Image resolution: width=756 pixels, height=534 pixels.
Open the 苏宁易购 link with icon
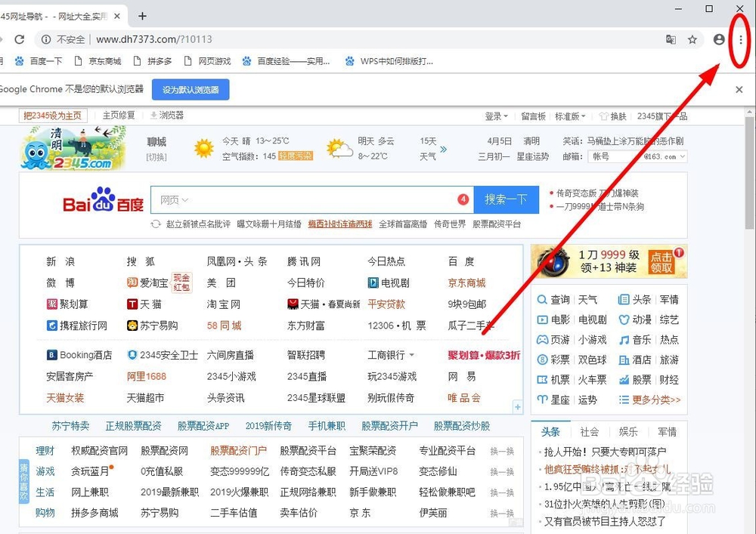click(x=153, y=326)
